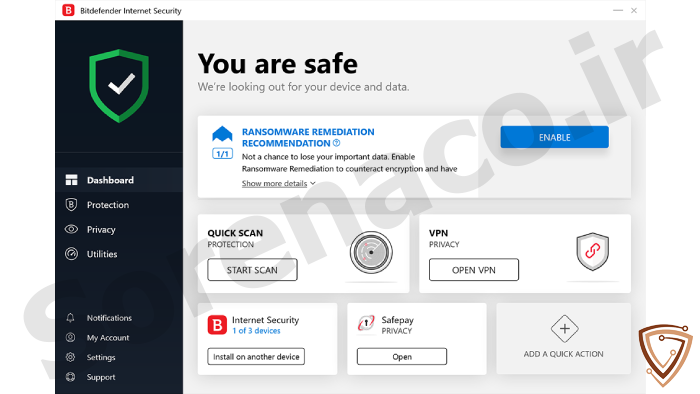Click the chevron next to Show more details
Viewport: 700px width, 394px height.
[313, 183]
